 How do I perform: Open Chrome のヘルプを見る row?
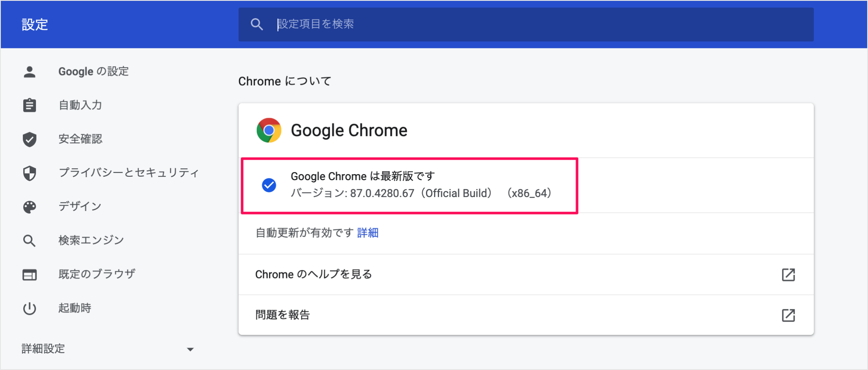pos(314,275)
